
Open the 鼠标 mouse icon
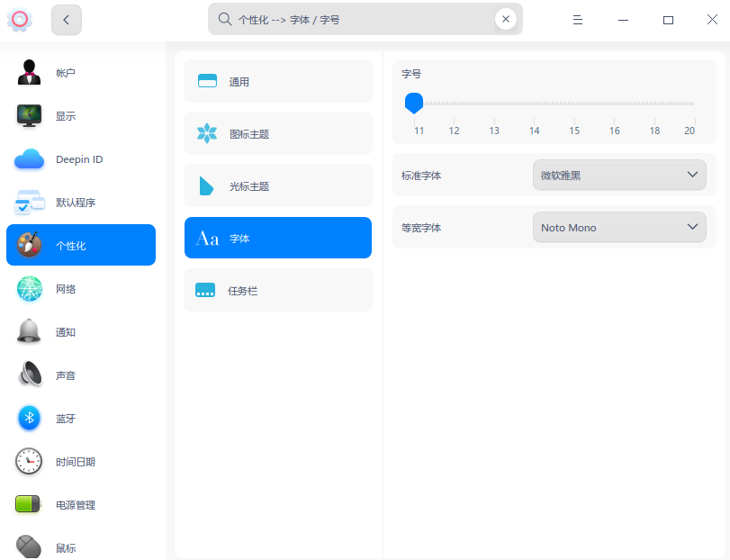pyautogui.click(x=30, y=547)
